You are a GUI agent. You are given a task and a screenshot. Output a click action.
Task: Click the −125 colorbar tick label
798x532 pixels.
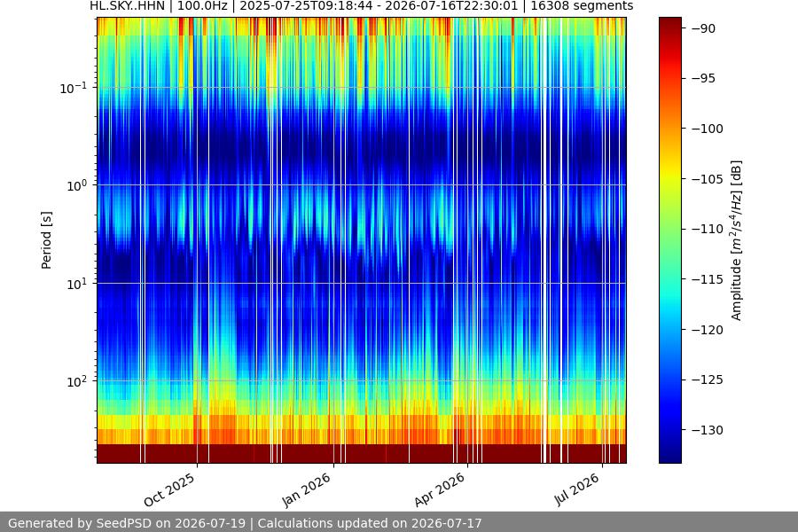click(x=707, y=379)
